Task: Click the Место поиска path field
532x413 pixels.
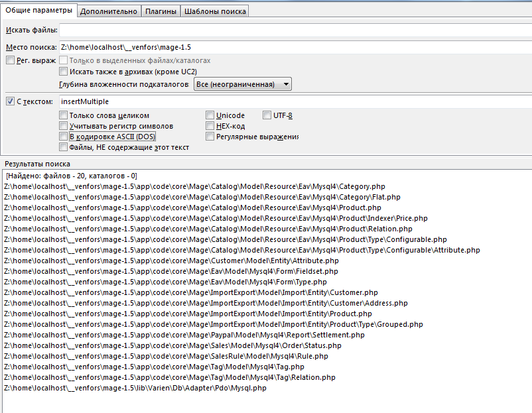Action: coord(295,48)
